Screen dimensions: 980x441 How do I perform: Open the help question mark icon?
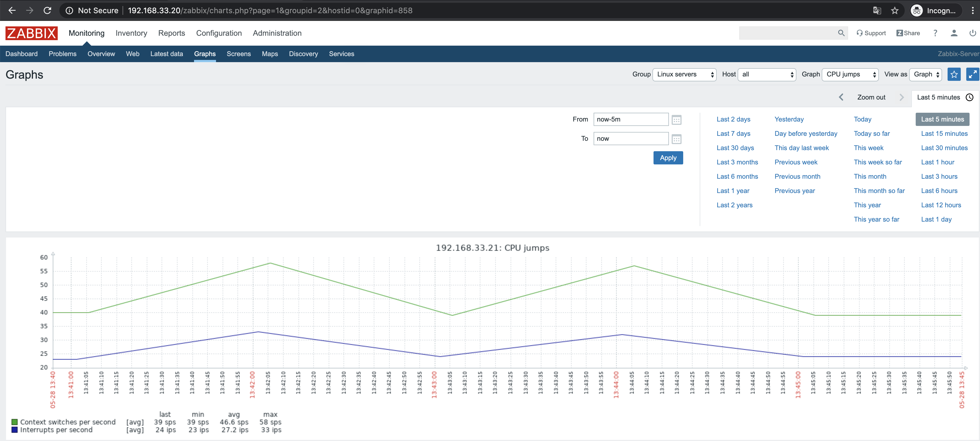(935, 33)
